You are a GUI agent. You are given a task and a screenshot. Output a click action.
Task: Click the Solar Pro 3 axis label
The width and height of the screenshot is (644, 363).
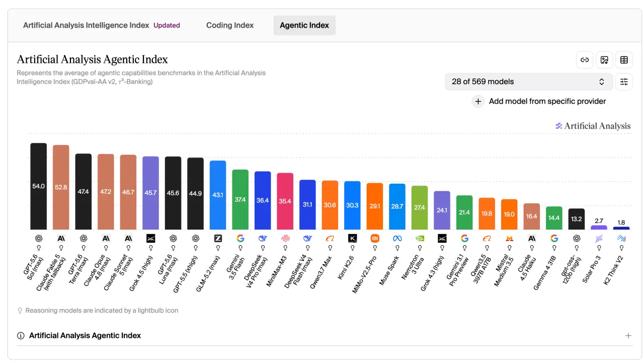(591, 269)
